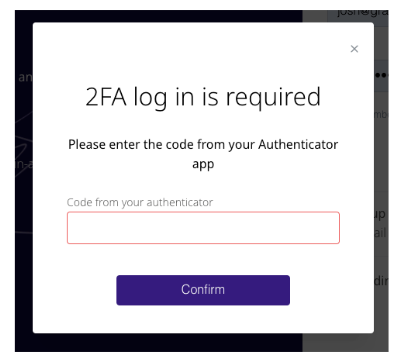Click the dimmed 'up' text behind the dialog
This screenshot has width=400, height=364.
pos(380,214)
